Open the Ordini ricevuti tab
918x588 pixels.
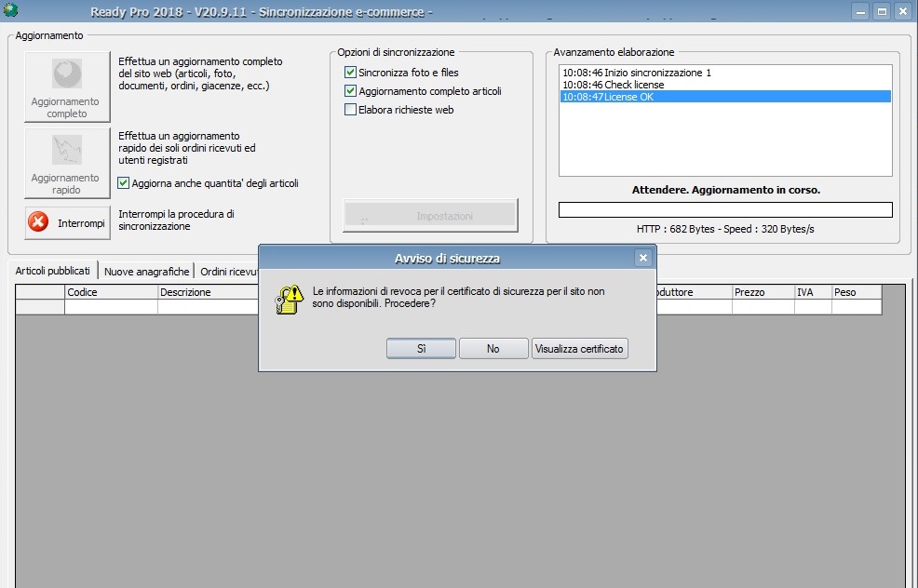227,272
